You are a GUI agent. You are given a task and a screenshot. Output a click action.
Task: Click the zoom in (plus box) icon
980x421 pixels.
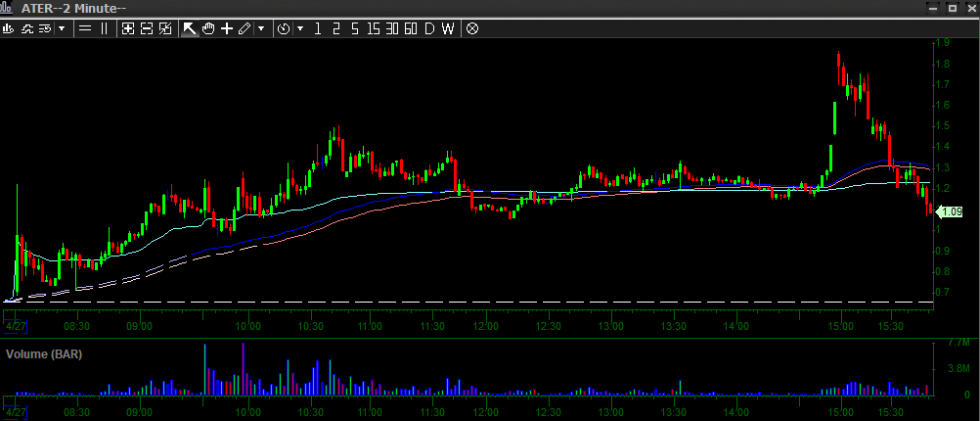coord(128,28)
